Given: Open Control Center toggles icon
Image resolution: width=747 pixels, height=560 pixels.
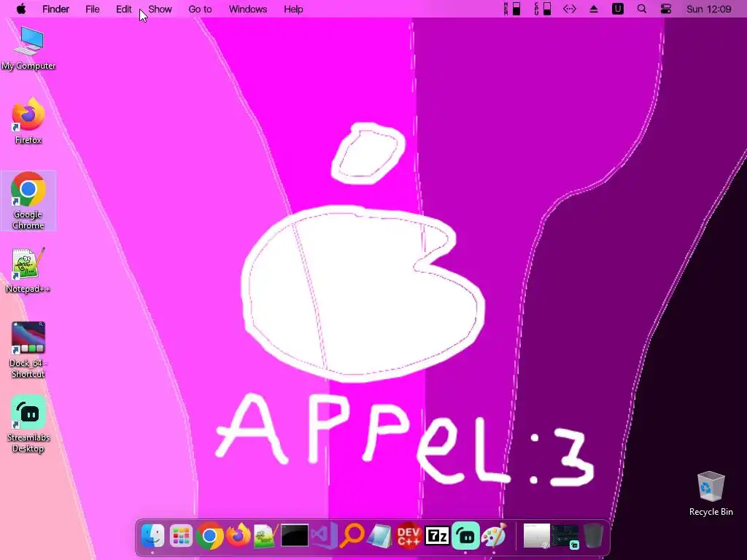Looking at the screenshot, I should (666, 9).
